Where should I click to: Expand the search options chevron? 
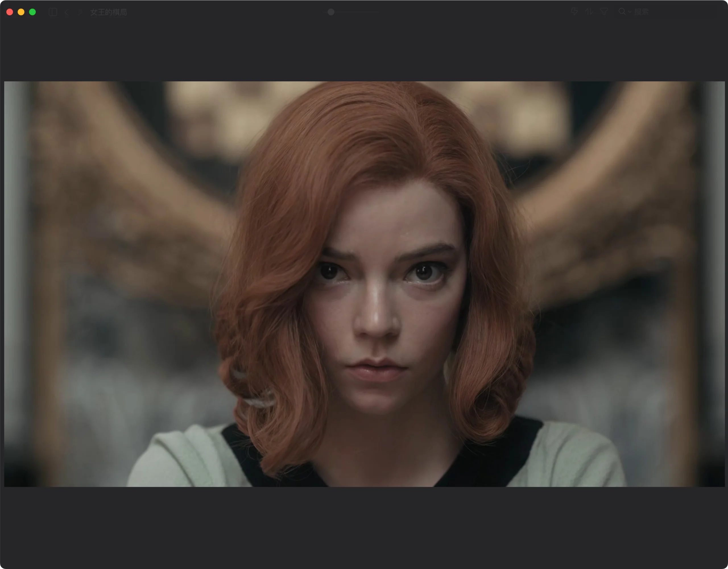click(x=630, y=12)
